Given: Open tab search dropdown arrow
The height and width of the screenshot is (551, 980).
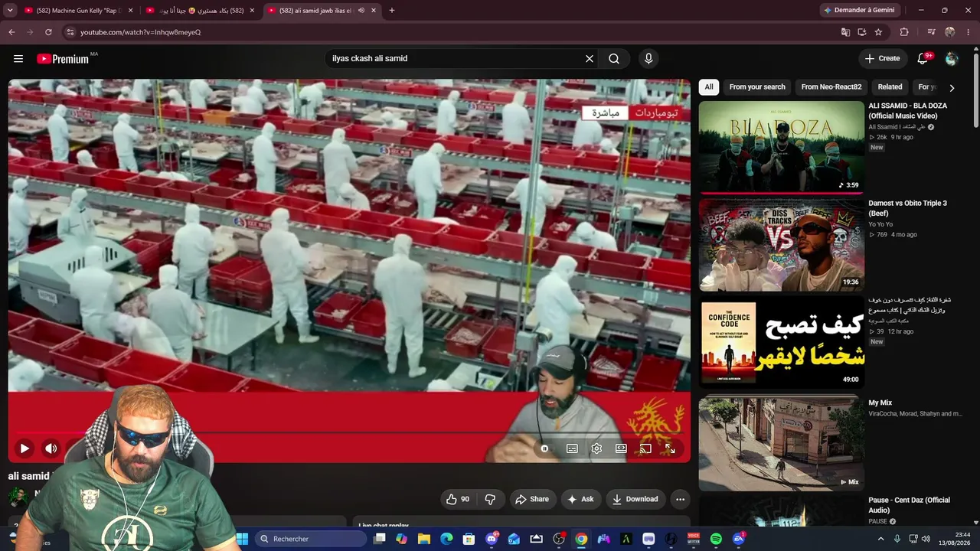Looking at the screenshot, I should (10, 11).
